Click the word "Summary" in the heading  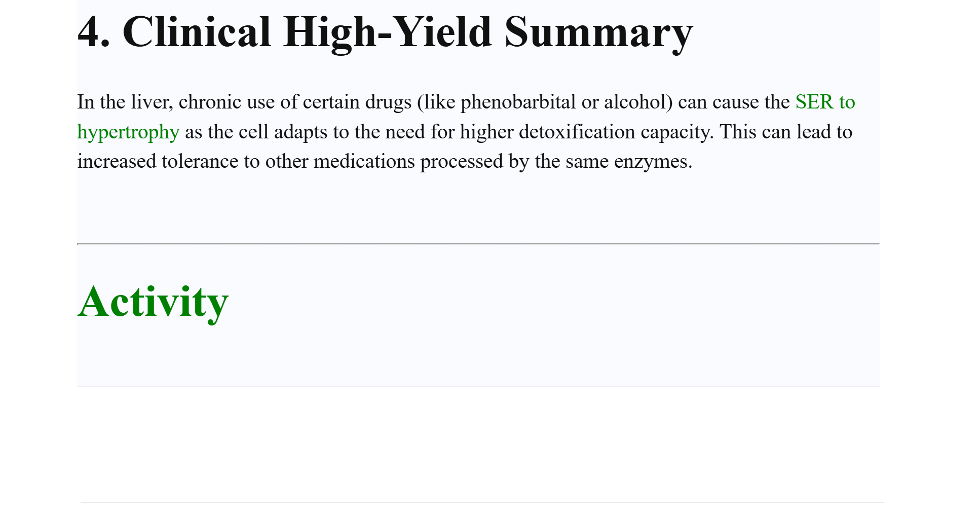598,32
